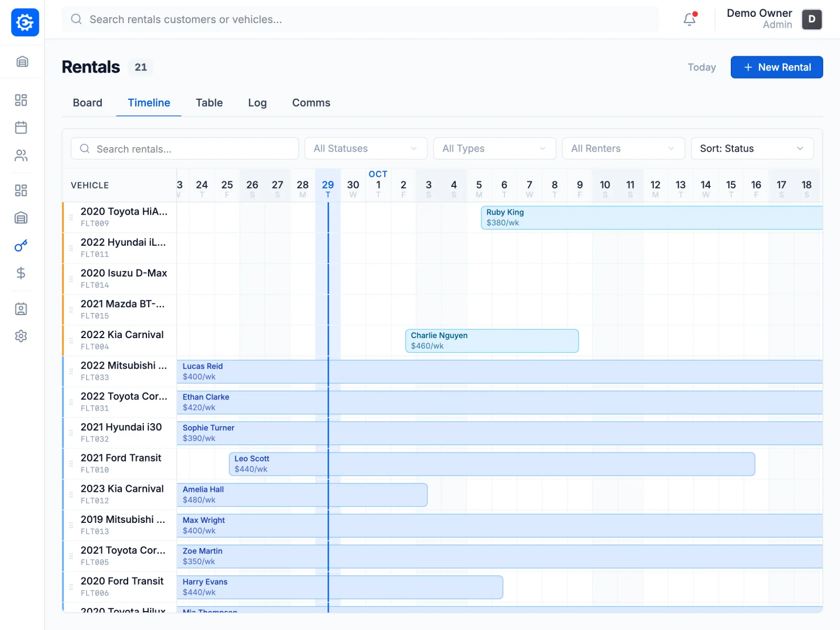Open the Log tab
The width and height of the screenshot is (840, 630).
[257, 103]
